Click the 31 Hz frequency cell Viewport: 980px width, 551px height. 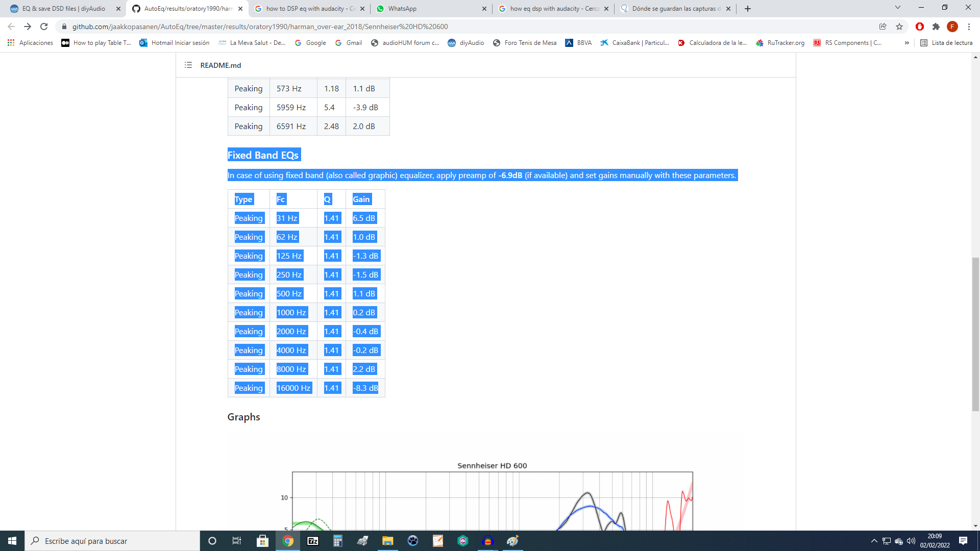point(293,218)
